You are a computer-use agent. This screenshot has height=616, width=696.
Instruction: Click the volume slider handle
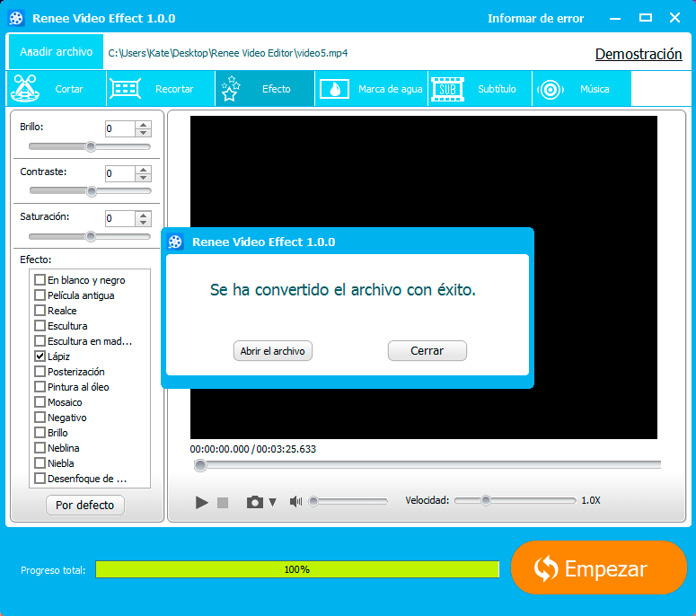pos(313,501)
